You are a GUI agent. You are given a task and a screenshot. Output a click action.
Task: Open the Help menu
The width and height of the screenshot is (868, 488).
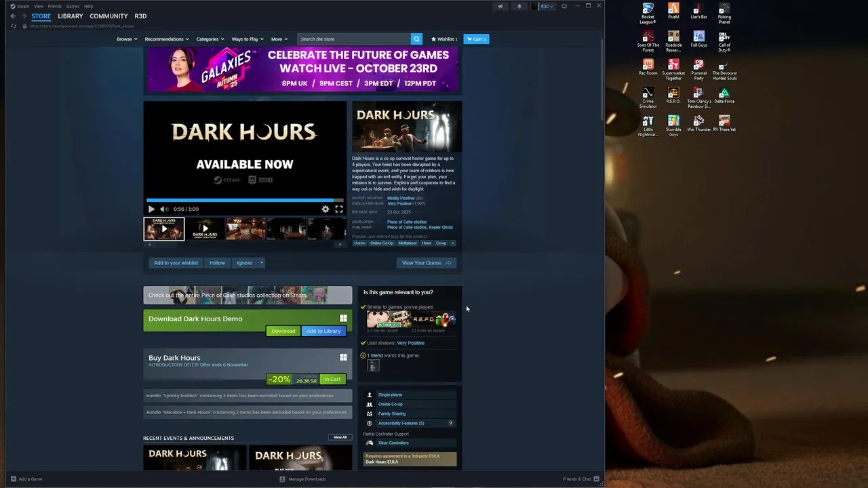click(x=88, y=6)
